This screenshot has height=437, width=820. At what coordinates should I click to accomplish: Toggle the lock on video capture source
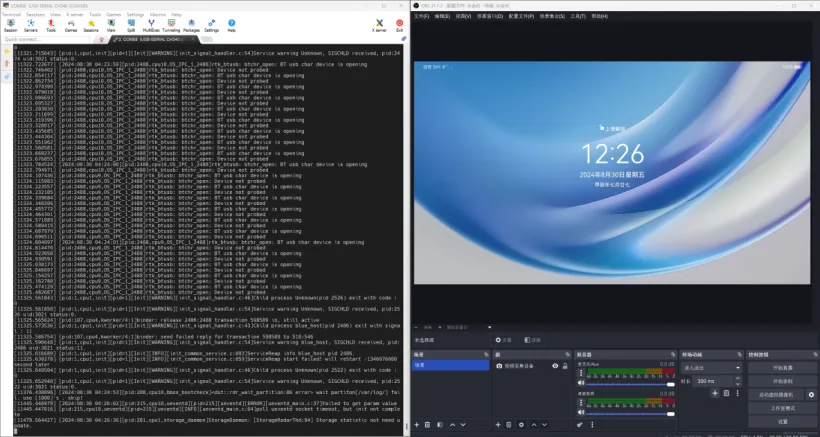pos(564,366)
